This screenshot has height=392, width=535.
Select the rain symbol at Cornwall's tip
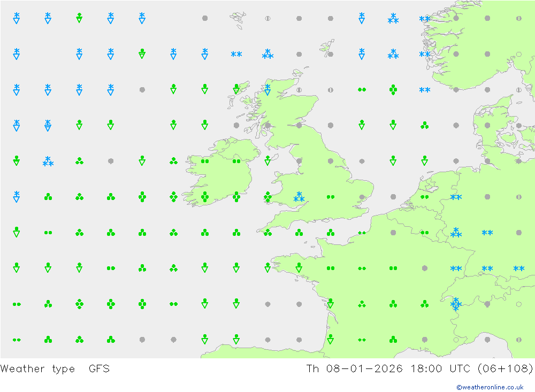pos(267,233)
